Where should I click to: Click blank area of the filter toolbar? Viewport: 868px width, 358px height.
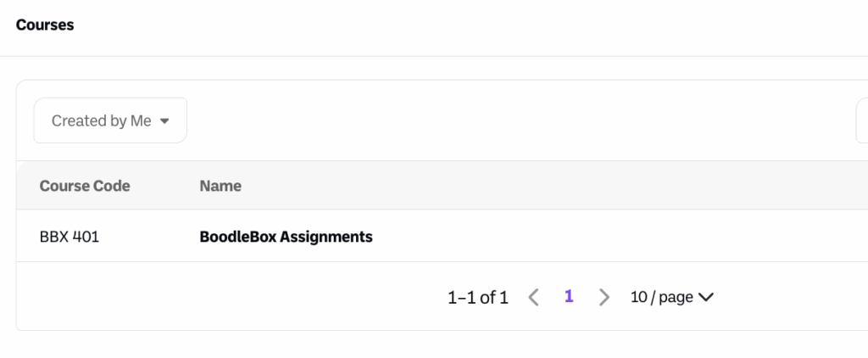pyautogui.click(x=509, y=120)
